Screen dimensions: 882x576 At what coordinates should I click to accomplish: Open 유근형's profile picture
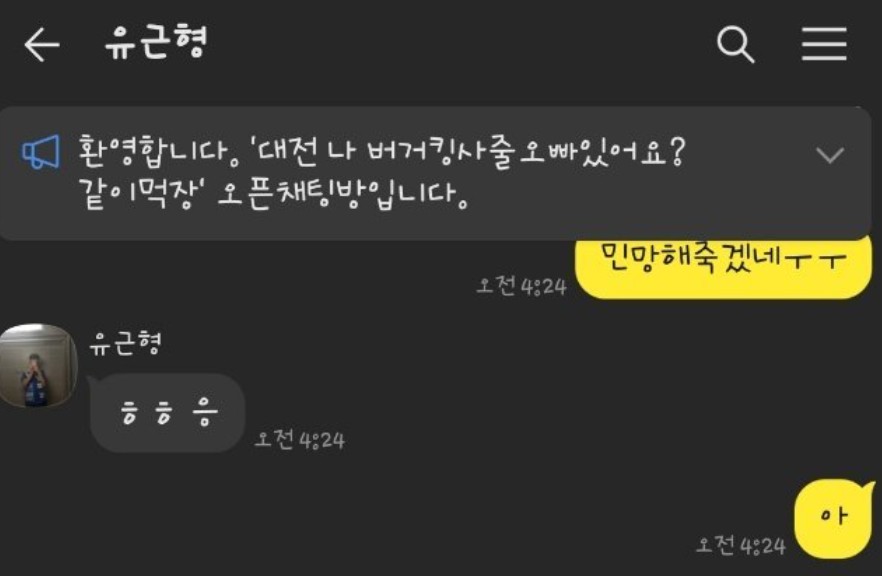click(x=38, y=365)
